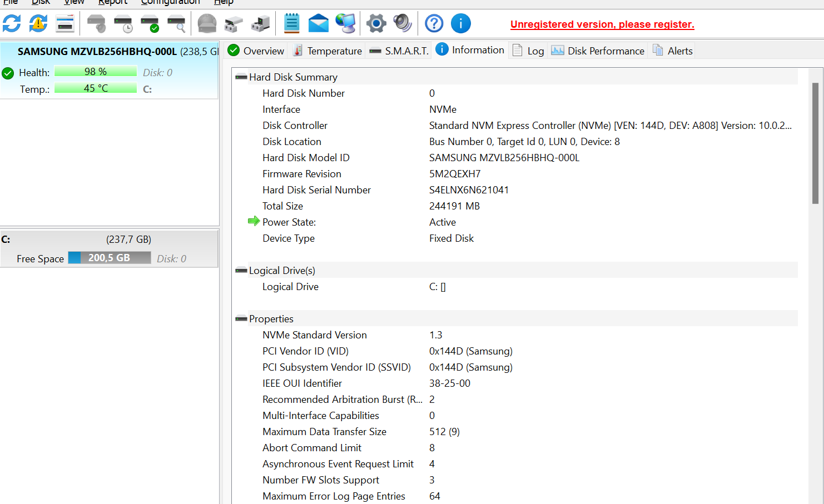Screen dimensions: 824x504
Task: Click the Unregistered version register link
Action: pos(602,24)
